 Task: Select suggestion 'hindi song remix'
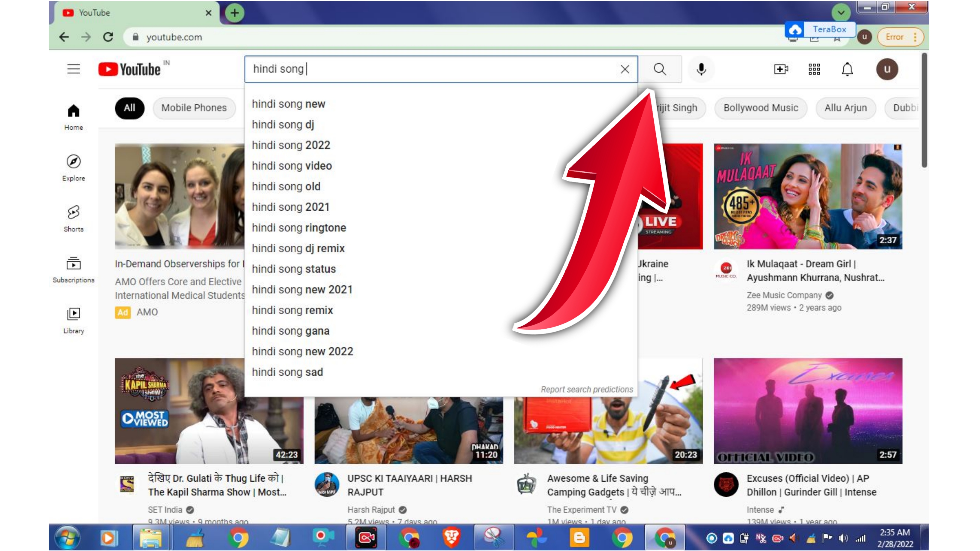tap(441, 310)
